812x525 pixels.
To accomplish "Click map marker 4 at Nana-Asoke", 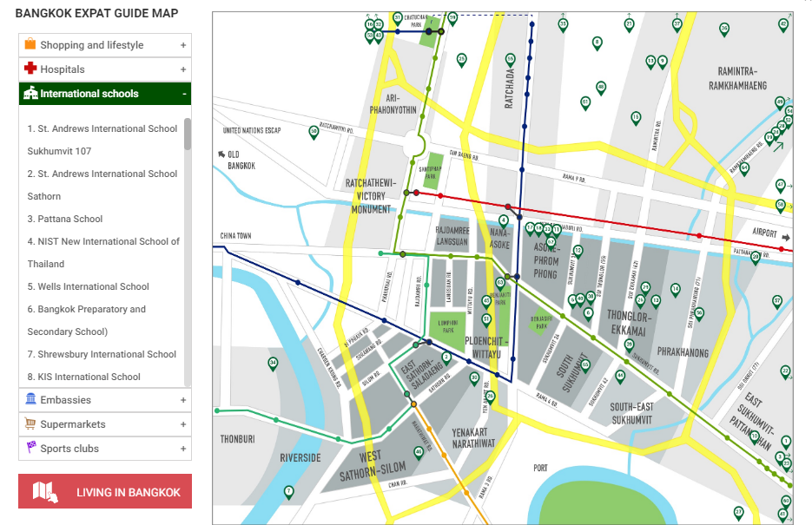I will tap(503, 220).
